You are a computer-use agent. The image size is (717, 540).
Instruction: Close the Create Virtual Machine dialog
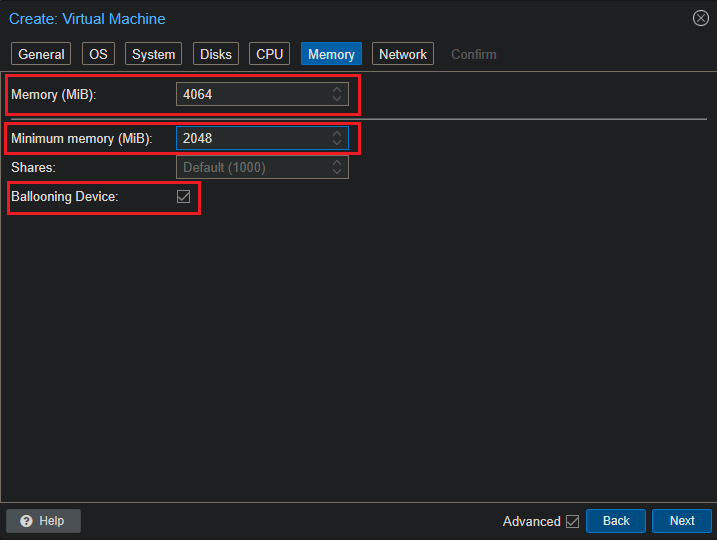click(x=700, y=18)
